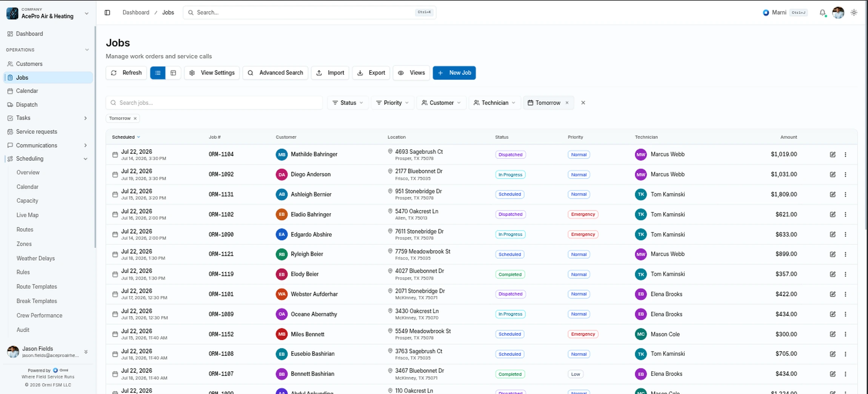Edit job ORM-1121 pencil icon
868x394 pixels.
[x=833, y=254]
